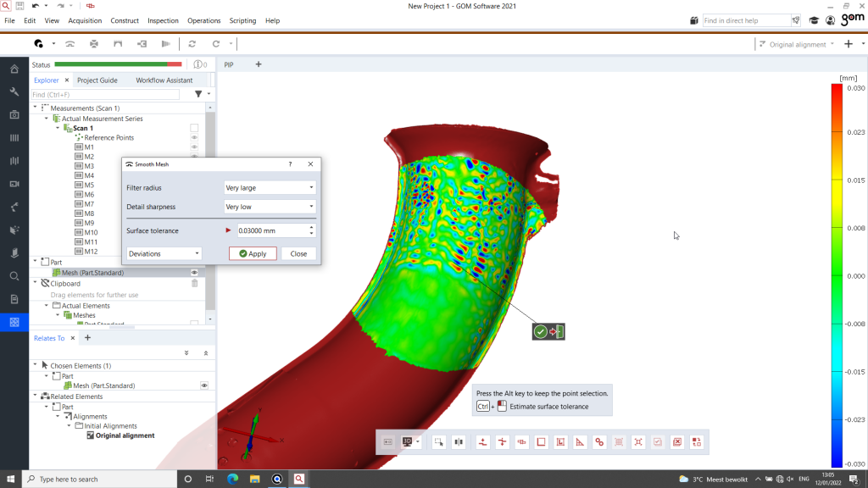868x488 pixels.
Task: Collapse the Measurements (Scan 1) tree node
Action: point(36,108)
